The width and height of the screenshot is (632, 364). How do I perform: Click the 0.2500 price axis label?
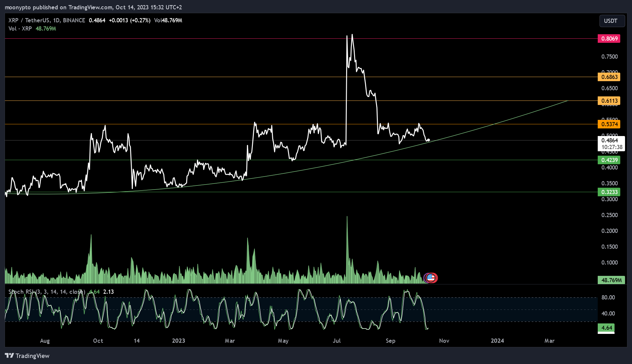point(609,215)
